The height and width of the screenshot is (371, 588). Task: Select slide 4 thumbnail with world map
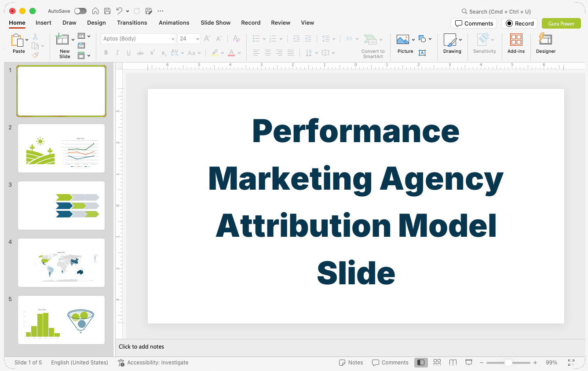pos(61,263)
